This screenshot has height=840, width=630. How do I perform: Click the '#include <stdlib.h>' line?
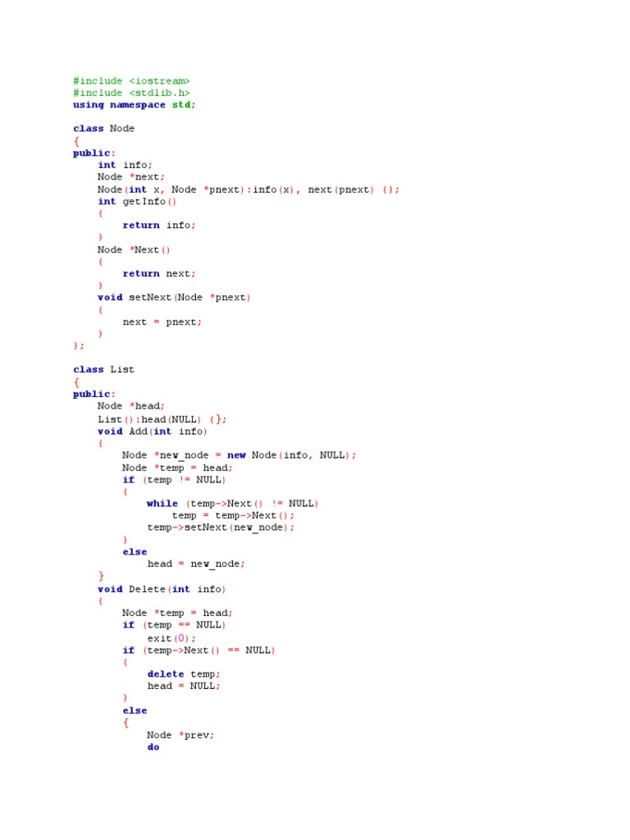click(131, 93)
